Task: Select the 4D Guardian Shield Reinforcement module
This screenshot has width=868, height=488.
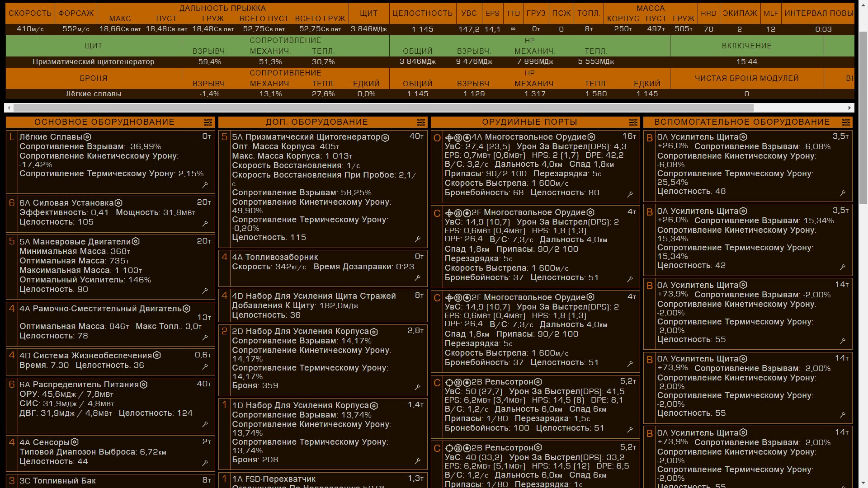Action: coord(314,296)
